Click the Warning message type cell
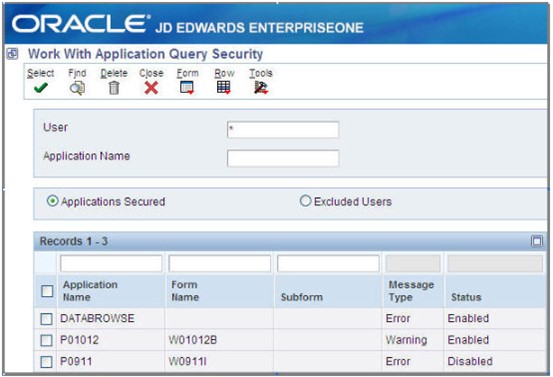The width and height of the screenshot is (553, 377). click(406, 340)
